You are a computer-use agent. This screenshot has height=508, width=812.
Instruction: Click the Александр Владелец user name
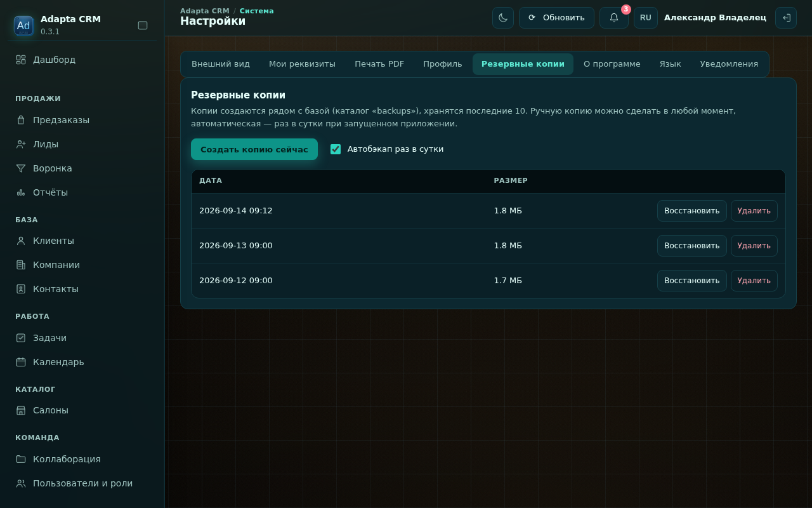click(x=715, y=18)
